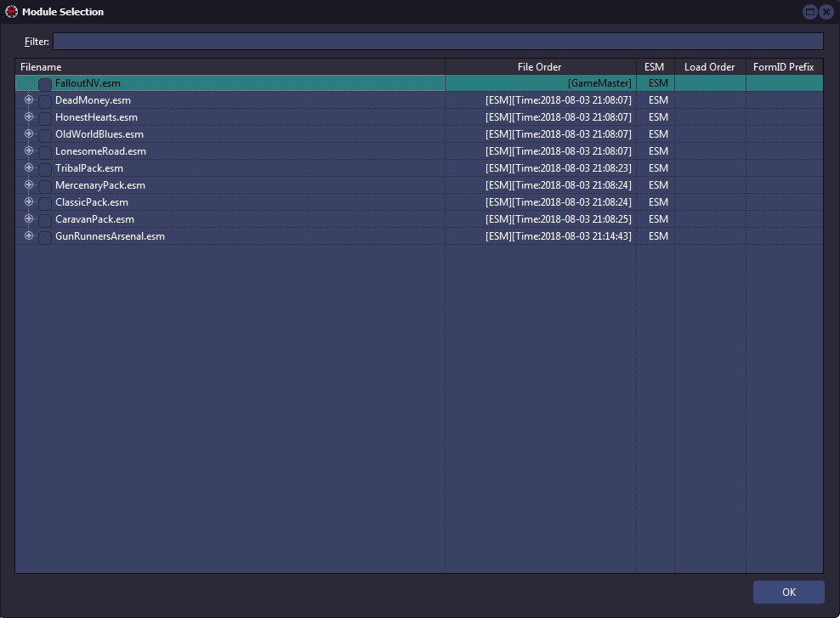Viewport: 840px width, 618px height.
Task: Select the DeadMoney.esm filename
Action: (x=93, y=100)
